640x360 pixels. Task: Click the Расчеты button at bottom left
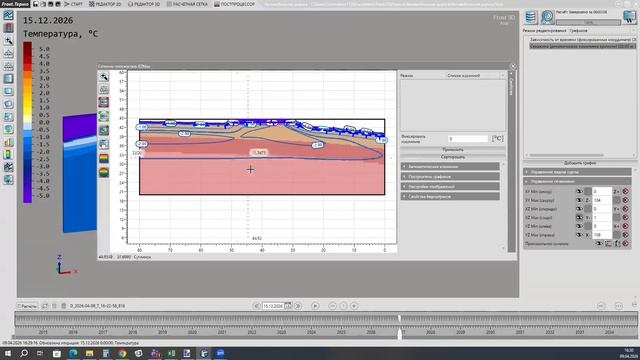[27, 306]
